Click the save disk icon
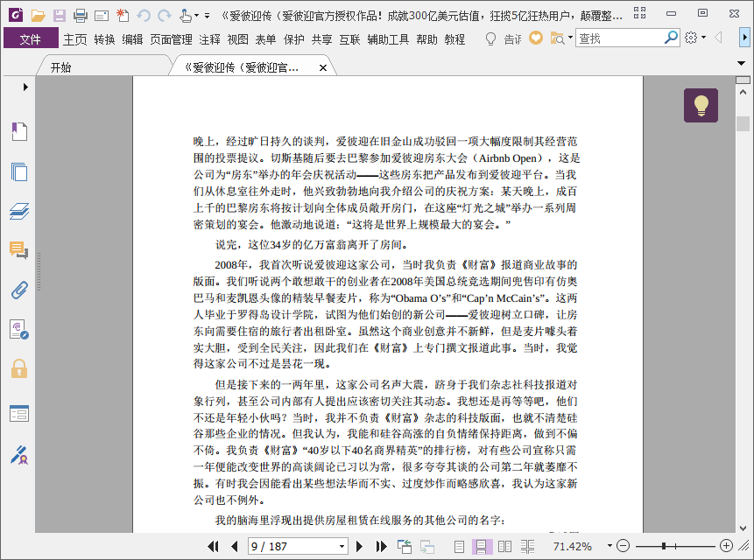 pos(60,16)
